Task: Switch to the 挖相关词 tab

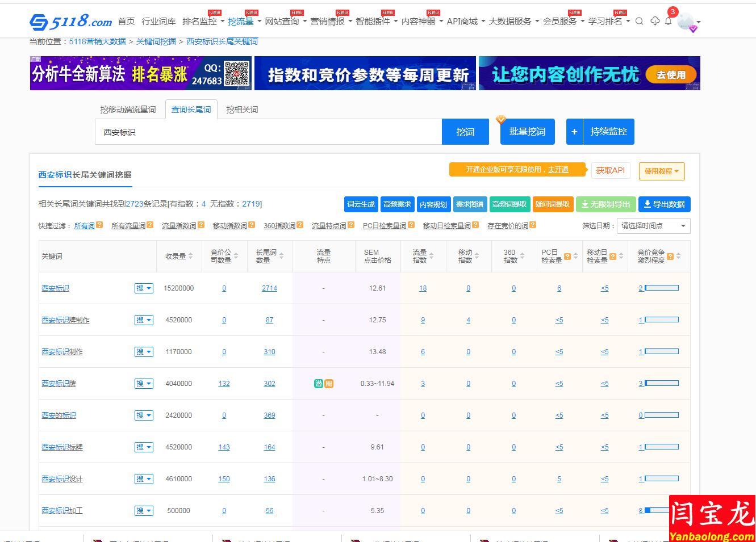Action: click(242, 110)
